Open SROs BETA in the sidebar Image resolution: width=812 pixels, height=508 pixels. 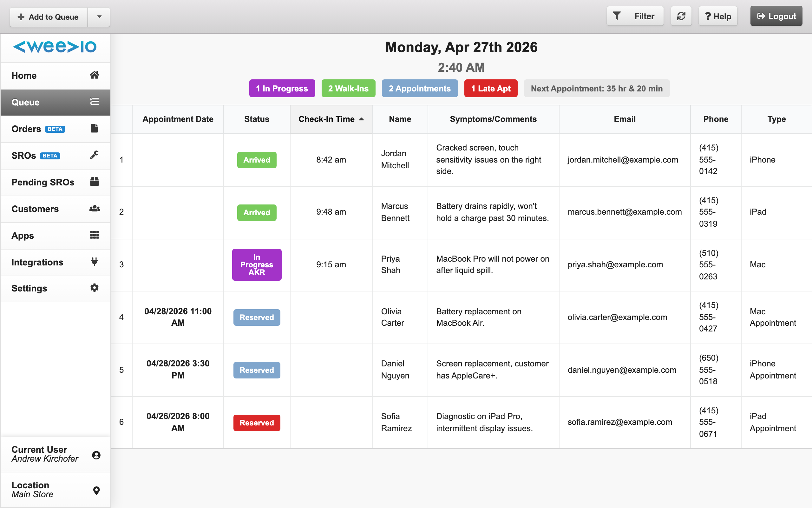pyautogui.click(x=56, y=156)
